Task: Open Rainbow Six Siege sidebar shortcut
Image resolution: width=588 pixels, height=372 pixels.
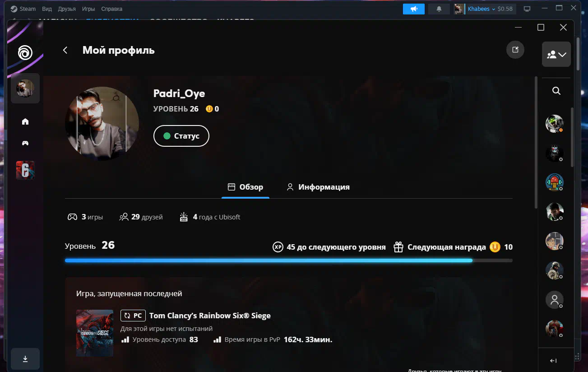Action: pos(25,170)
